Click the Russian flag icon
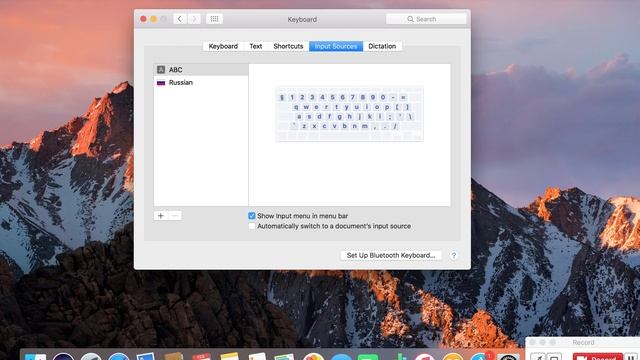The height and width of the screenshot is (360, 640). click(x=161, y=82)
